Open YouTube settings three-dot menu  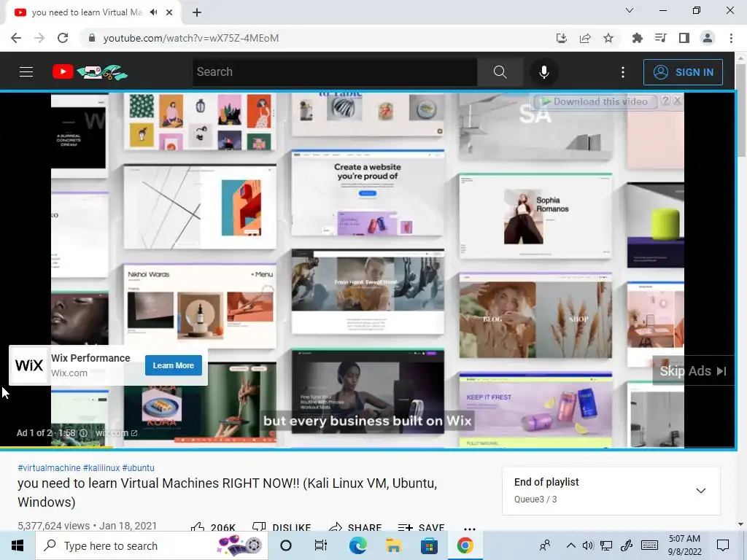623,72
